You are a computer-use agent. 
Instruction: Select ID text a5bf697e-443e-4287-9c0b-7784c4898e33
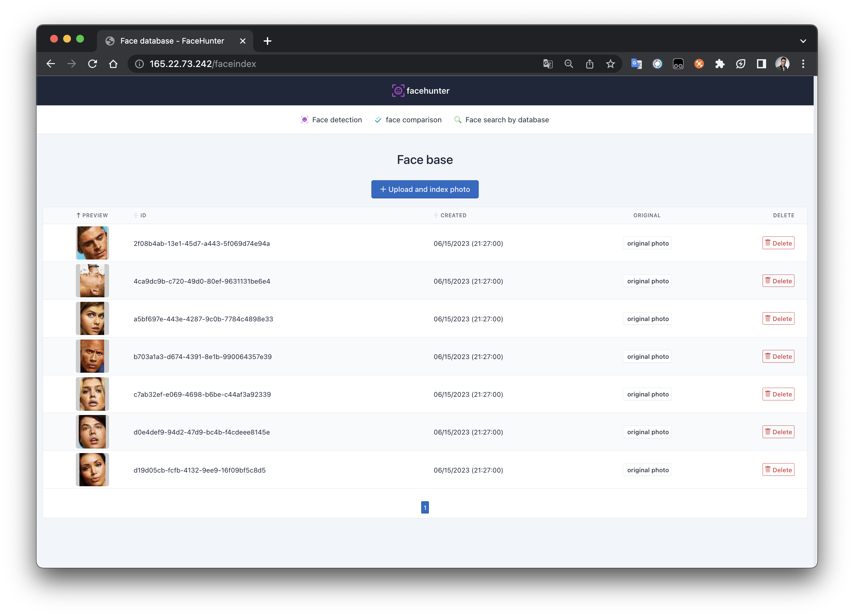[x=203, y=319]
